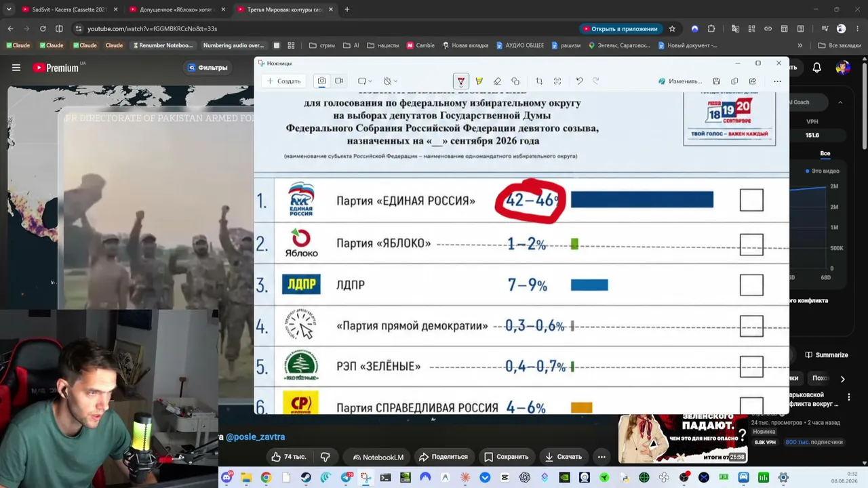Open snip shape dropdown in Snipping Tool
Image resolution: width=868 pixels, height=488 pixels.
[365, 81]
